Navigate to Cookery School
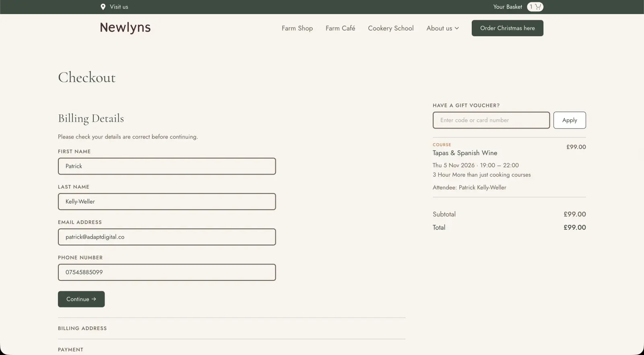644x355 pixels. pyautogui.click(x=390, y=28)
